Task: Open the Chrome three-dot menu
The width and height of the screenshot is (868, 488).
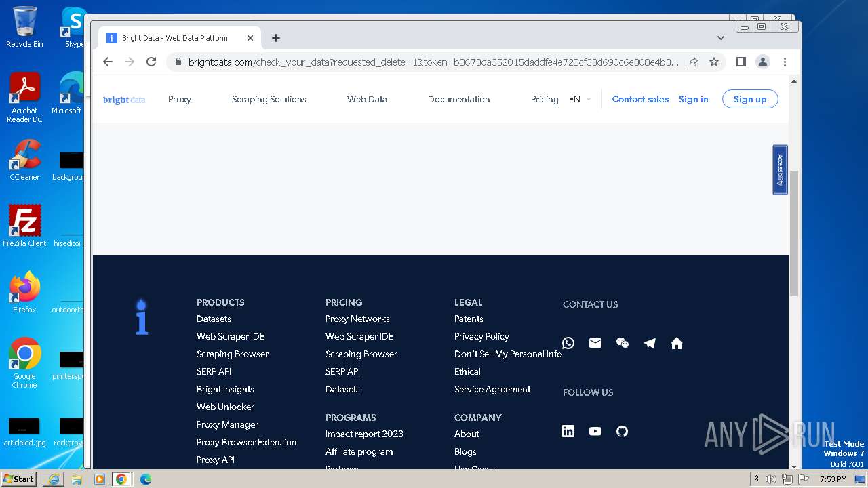Action: [785, 62]
